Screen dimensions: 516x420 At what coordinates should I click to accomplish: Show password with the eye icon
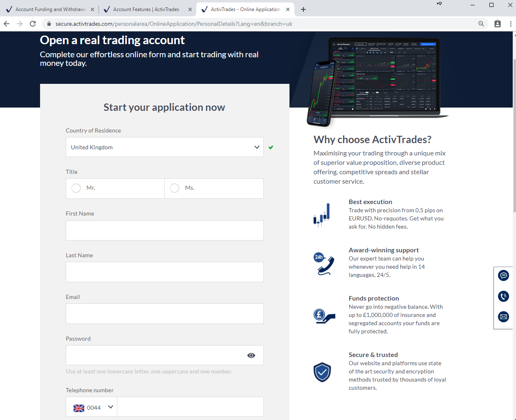[x=251, y=355]
